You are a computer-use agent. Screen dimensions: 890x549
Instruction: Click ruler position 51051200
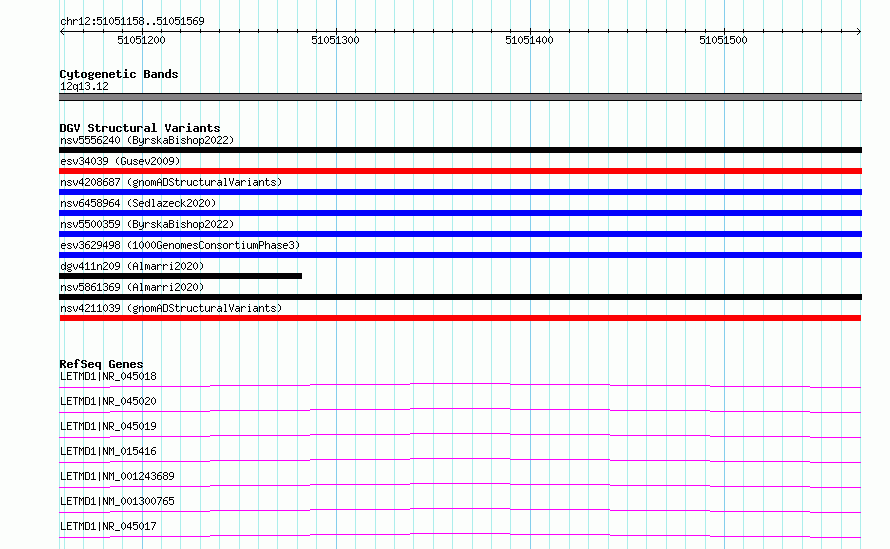tap(141, 40)
